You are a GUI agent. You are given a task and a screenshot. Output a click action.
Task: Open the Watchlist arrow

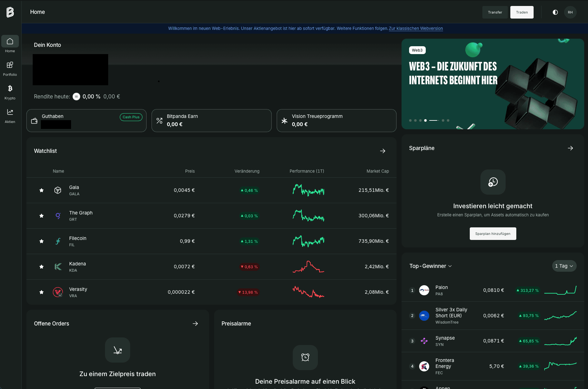point(383,151)
